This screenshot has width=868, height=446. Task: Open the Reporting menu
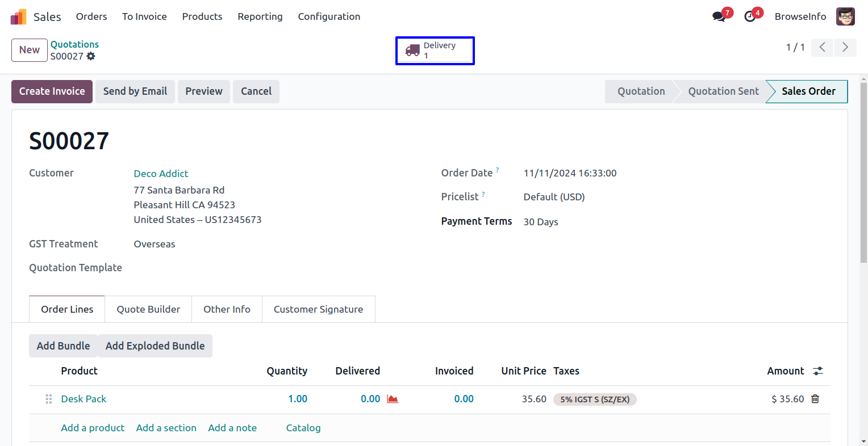(x=260, y=16)
